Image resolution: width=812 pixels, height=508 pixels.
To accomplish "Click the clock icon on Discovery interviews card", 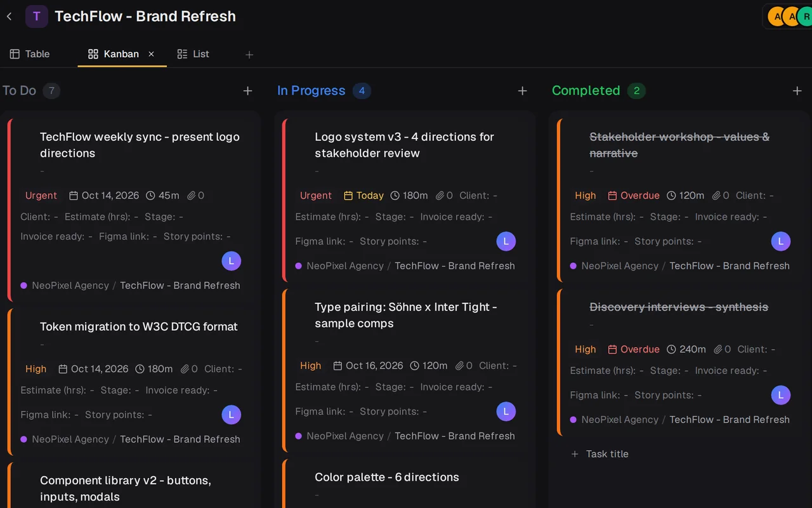I will [671, 349].
